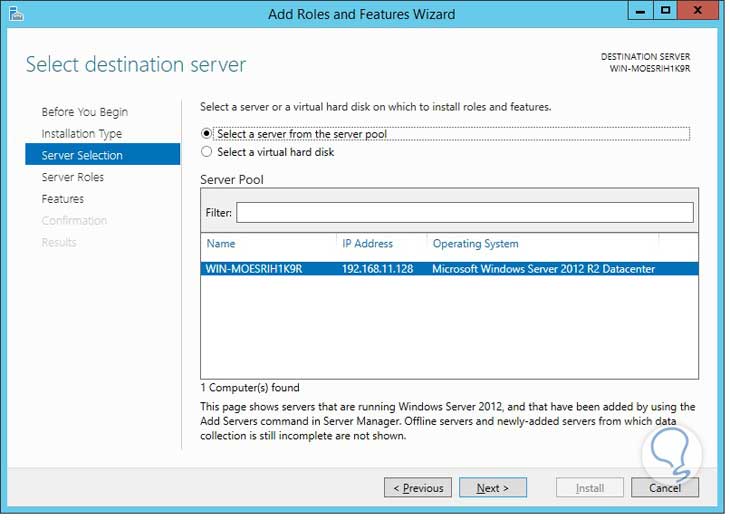Sort by the Operating System column header
The height and width of the screenshot is (520, 730).
[475, 244]
